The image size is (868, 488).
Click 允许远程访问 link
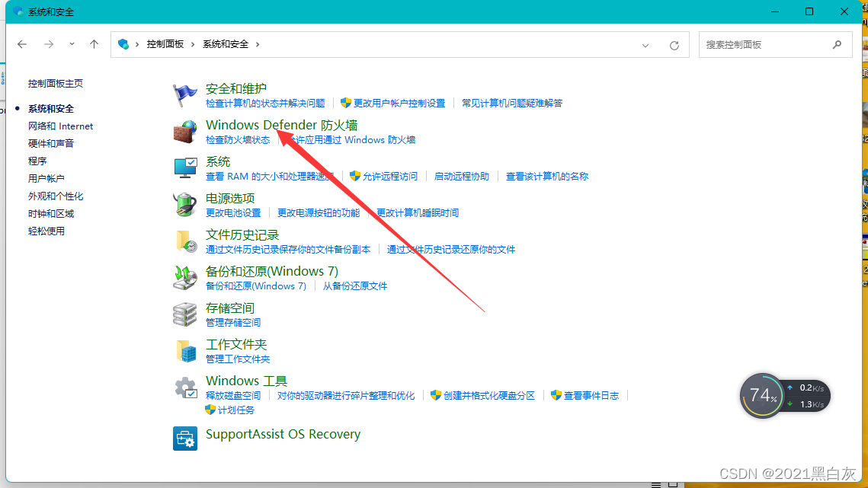coord(389,177)
